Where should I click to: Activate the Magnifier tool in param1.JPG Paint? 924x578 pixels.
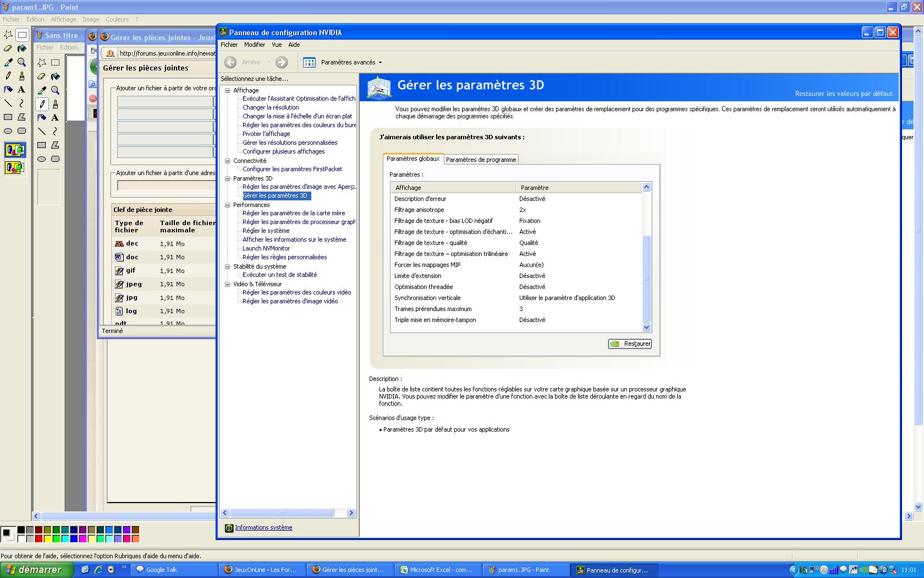tap(22, 62)
